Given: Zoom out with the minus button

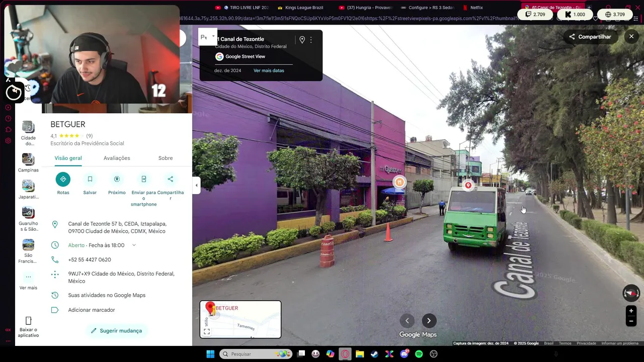Looking at the screenshot, I should [631, 321].
